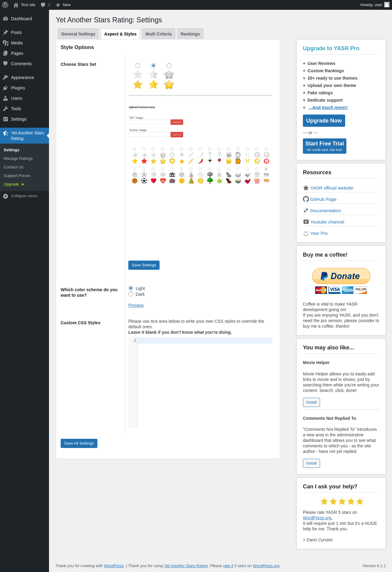Click the "Active" image input field
Screen dimensions: 392x572
coord(149,134)
